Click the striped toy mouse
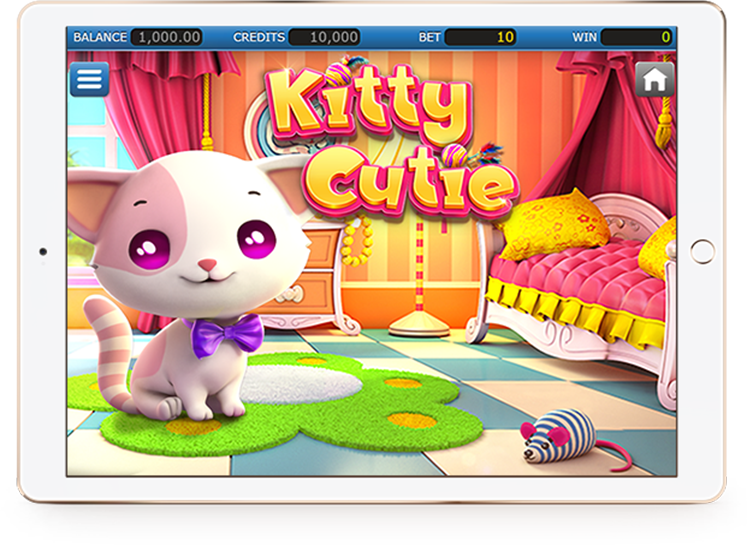Viewport: 747px width, 545px height. tap(560, 436)
